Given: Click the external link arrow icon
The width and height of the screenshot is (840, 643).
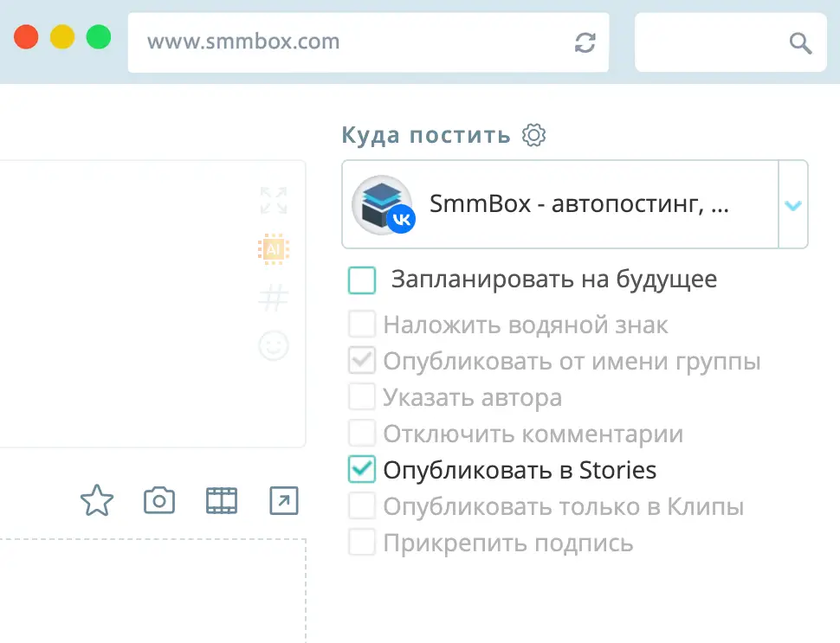Looking at the screenshot, I should click(284, 500).
